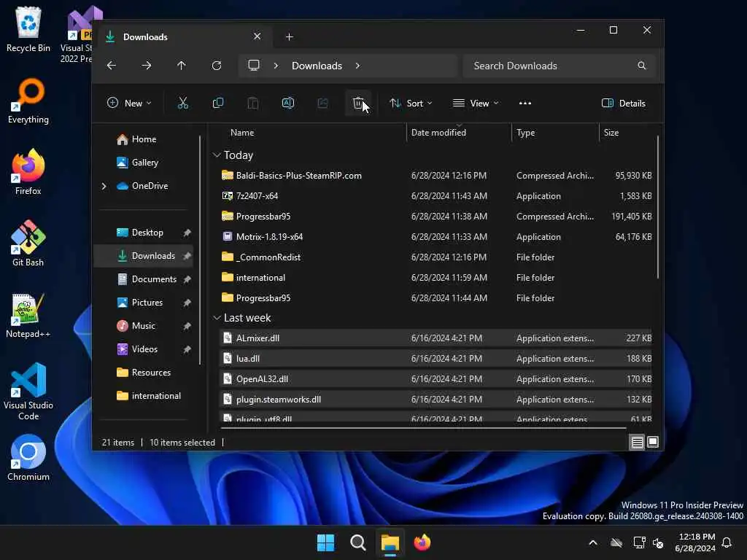
Task: Go back with the left arrow
Action: point(112,65)
